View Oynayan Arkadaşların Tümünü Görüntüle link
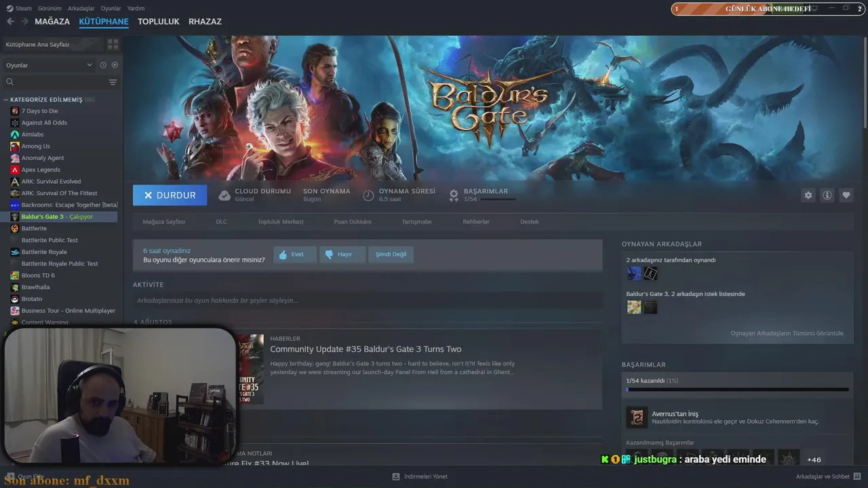 pos(787,333)
